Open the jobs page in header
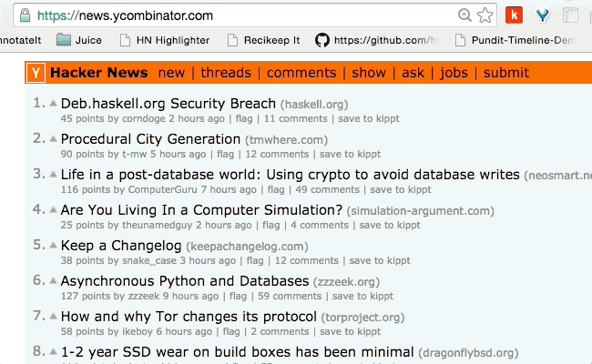 454,73
